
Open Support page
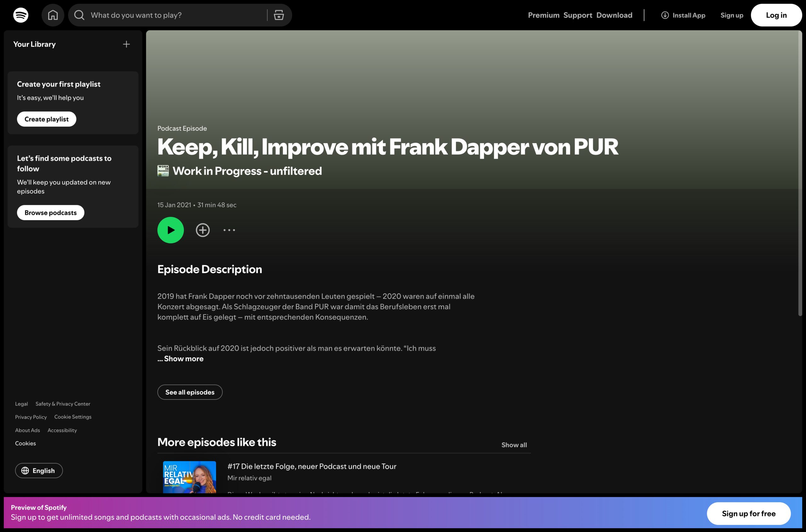coord(578,15)
